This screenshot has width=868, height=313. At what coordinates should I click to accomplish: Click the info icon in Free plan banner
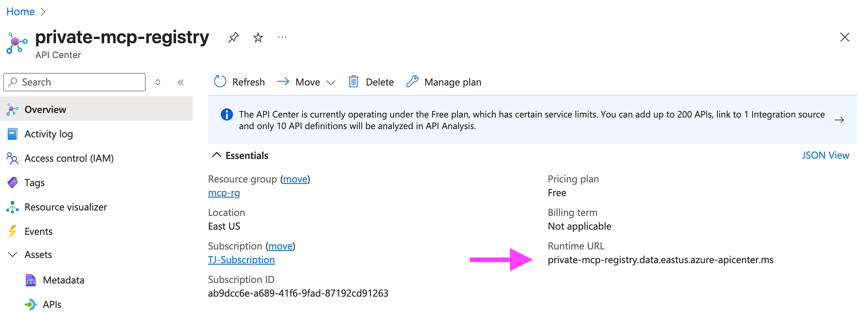click(227, 115)
